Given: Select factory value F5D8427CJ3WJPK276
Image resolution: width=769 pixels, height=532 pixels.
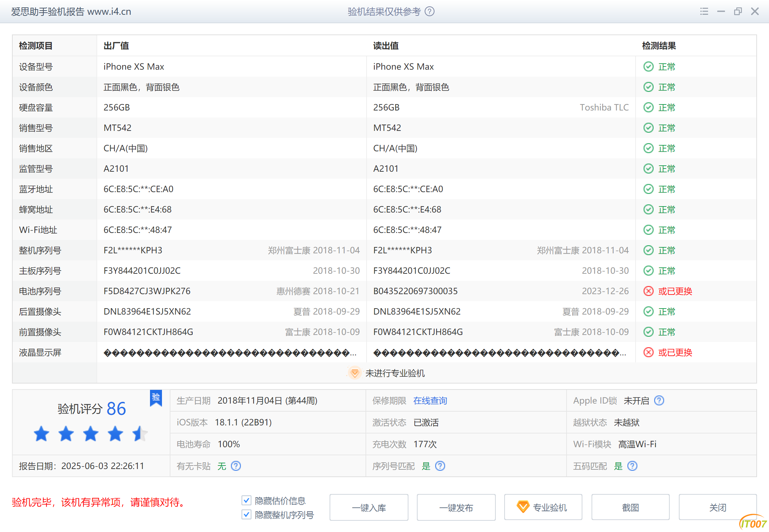Looking at the screenshot, I should point(147,291).
